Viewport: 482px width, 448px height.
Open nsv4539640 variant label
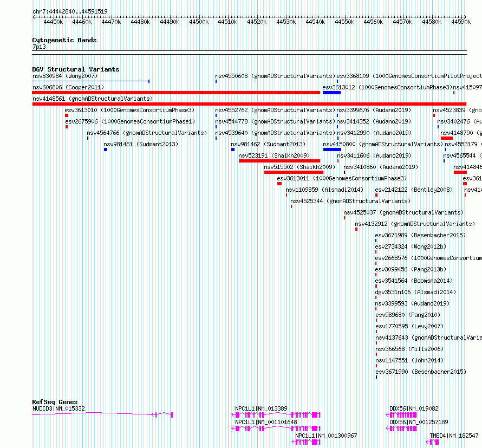(x=275, y=133)
